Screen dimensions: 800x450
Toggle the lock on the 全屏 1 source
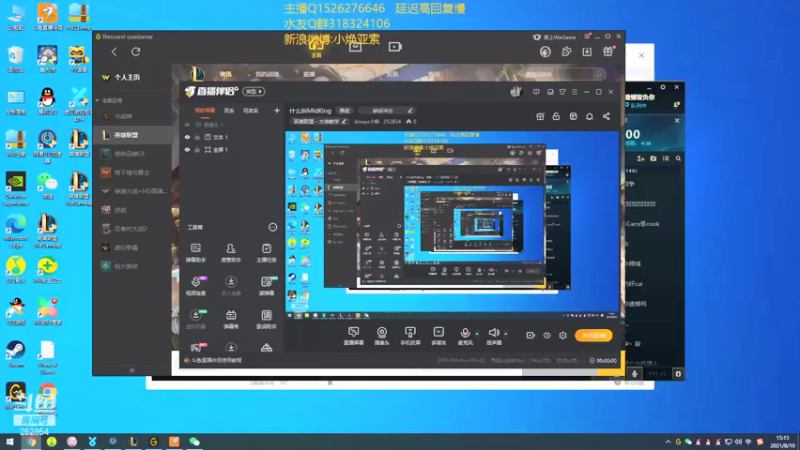pyautogui.click(x=197, y=150)
